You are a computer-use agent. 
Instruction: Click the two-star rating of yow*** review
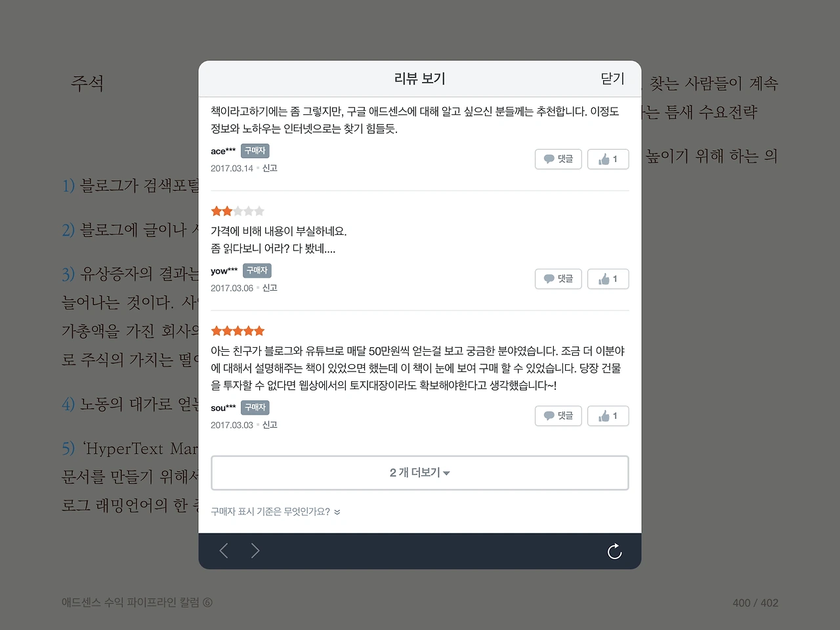(x=238, y=211)
